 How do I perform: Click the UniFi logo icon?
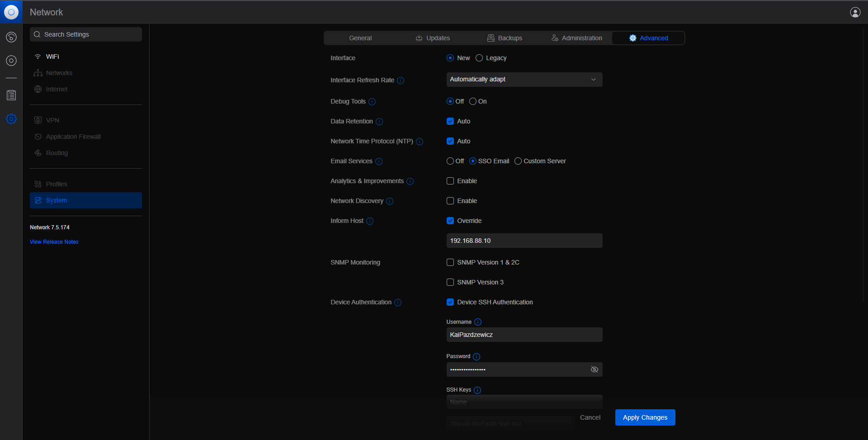[11, 12]
